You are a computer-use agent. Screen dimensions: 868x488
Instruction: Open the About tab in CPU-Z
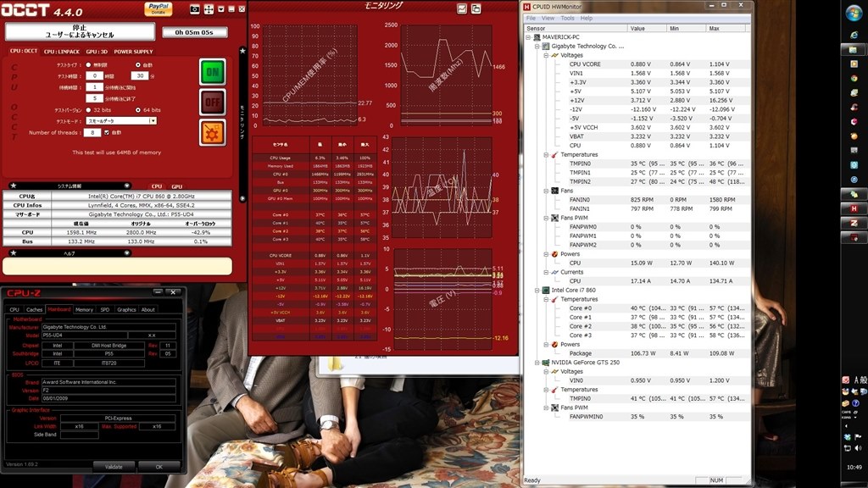click(147, 310)
